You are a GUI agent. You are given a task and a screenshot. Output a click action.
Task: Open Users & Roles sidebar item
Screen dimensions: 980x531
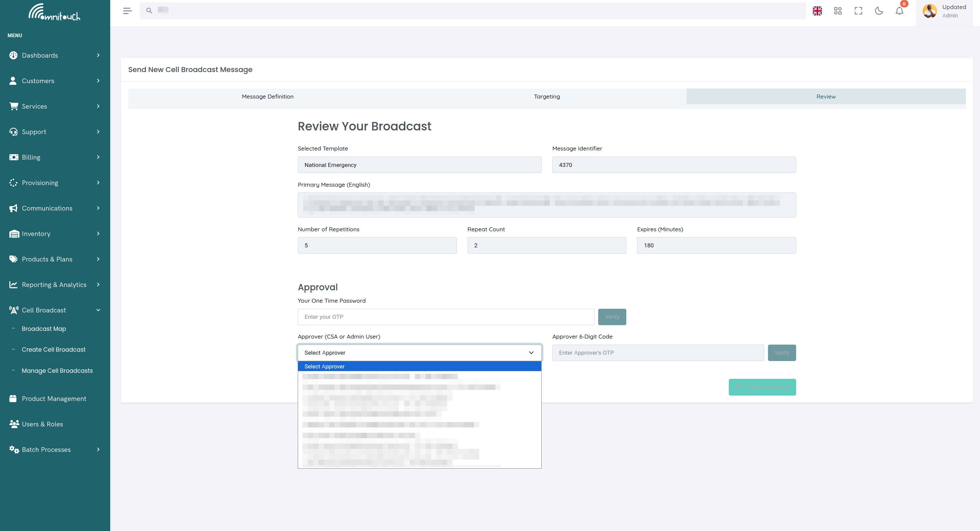(42, 424)
